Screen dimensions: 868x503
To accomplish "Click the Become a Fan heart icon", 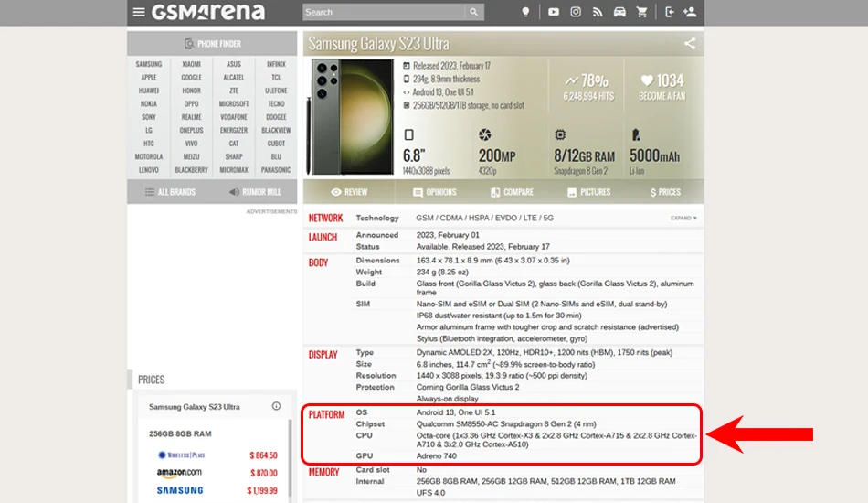I will (x=647, y=80).
